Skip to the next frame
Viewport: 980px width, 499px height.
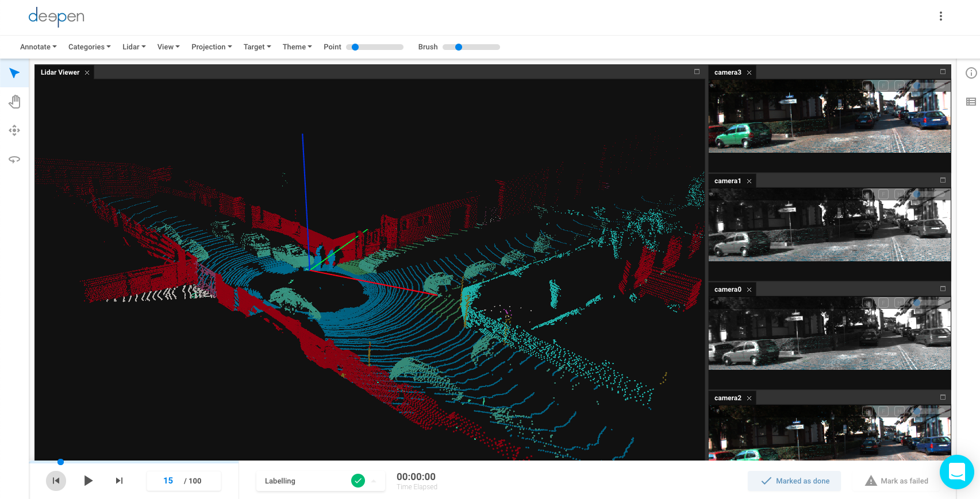click(119, 481)
